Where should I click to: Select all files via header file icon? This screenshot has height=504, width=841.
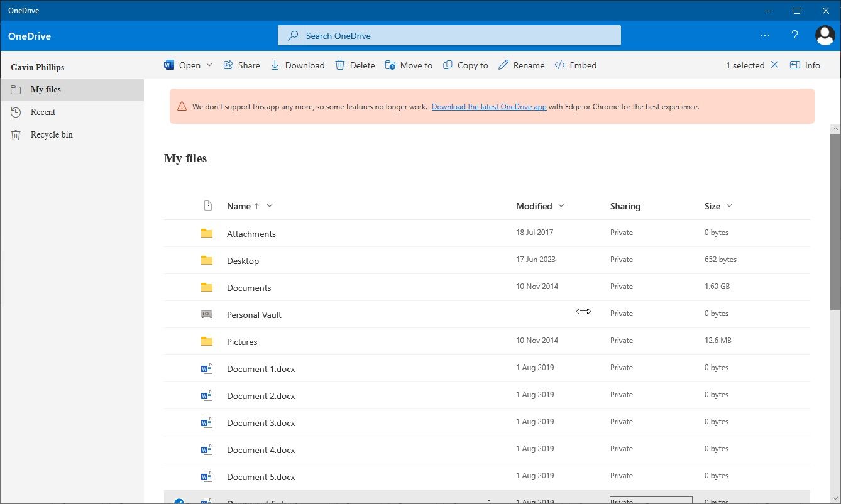(207, 205)
